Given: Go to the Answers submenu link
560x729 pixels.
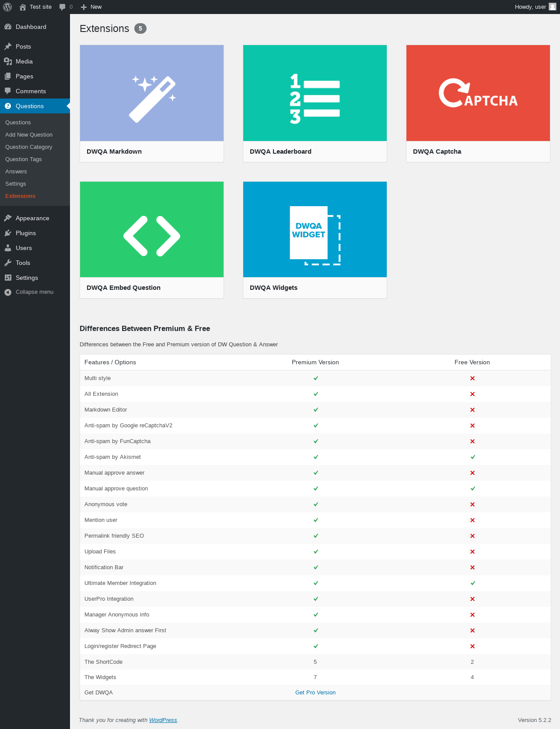Looking at the screenshot, I should (16, 172).
